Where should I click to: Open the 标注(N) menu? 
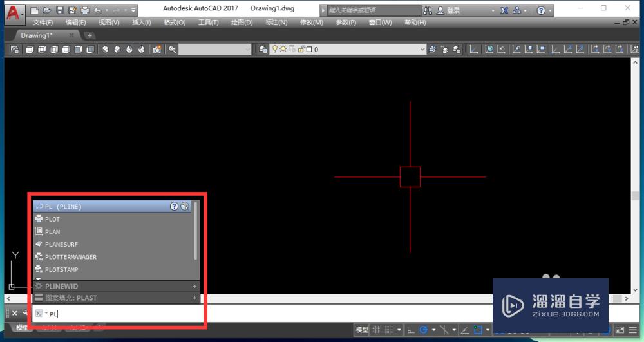(276, 22)
